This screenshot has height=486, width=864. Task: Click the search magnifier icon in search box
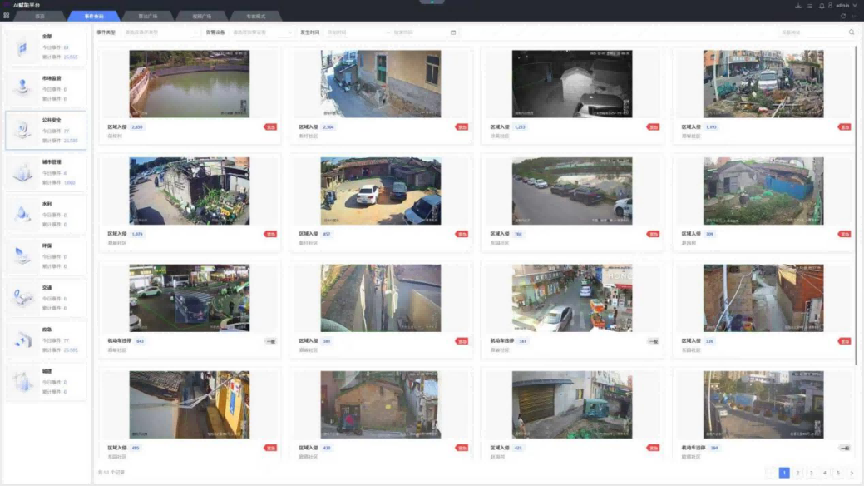pos(850,33)
